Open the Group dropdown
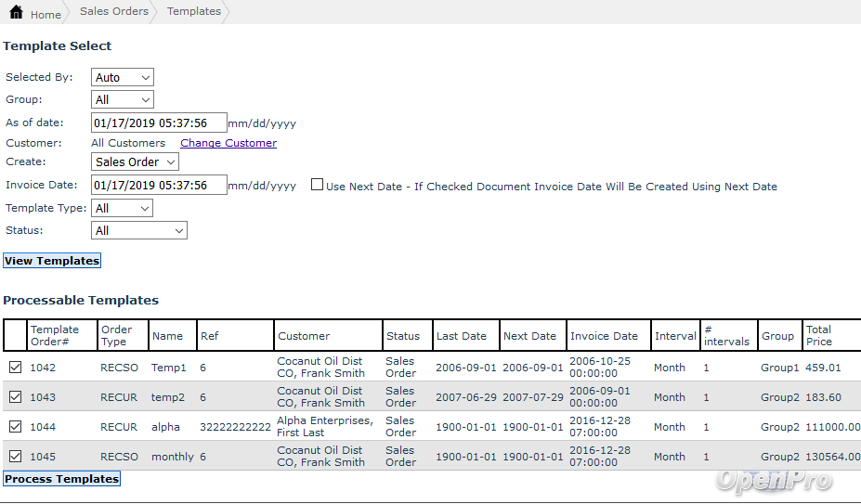Viewport: 861px width, 504px height. click(x=122, y=100)
